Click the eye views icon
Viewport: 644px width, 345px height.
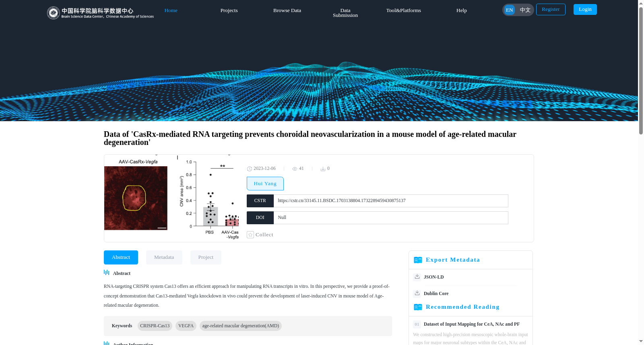tap(295, 169)
